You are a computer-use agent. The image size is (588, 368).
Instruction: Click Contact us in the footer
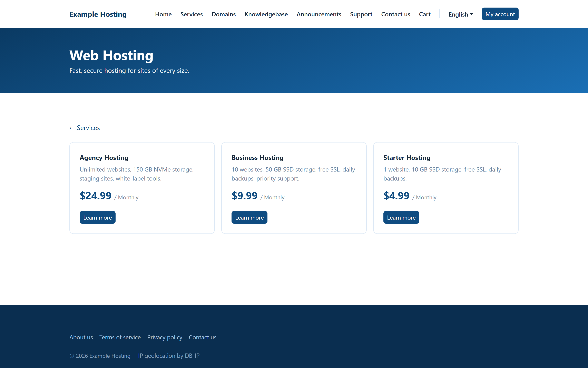[202, 337]
